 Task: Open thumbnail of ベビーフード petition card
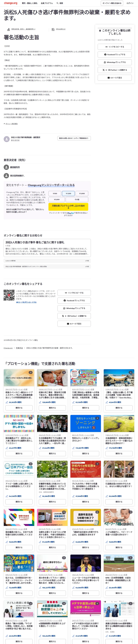tap(119, 517)
